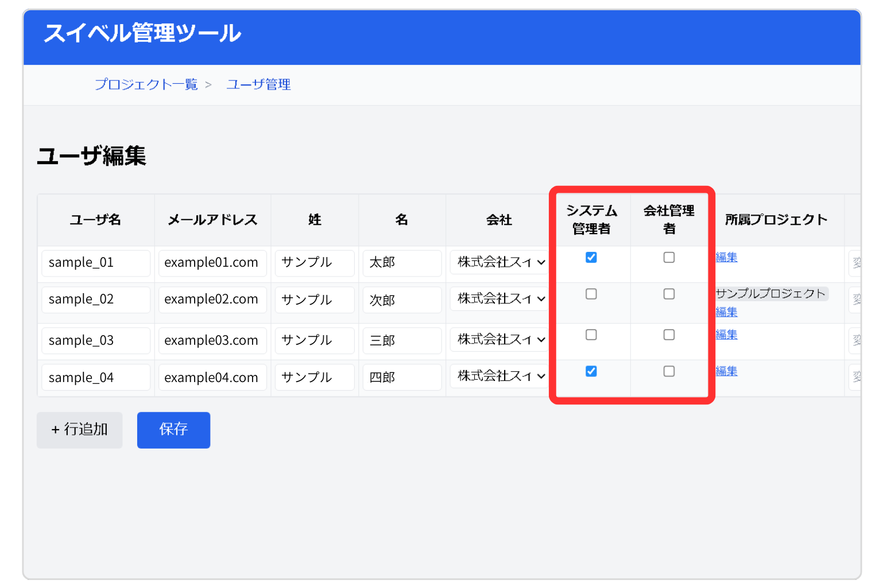
Task: Expand 会社 dropdown for sample_04
Action: (x=500, y=376)
